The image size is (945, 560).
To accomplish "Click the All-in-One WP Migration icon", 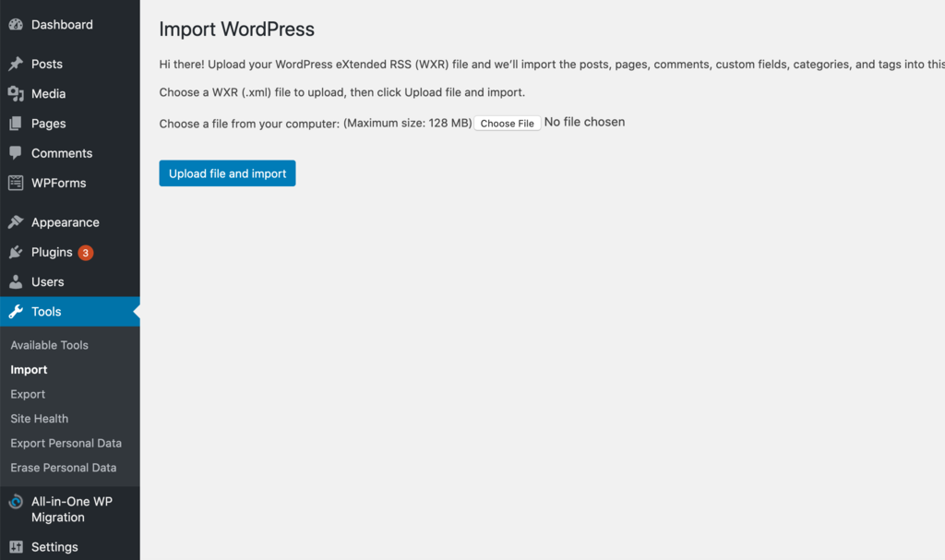I will tap(16, 502).
